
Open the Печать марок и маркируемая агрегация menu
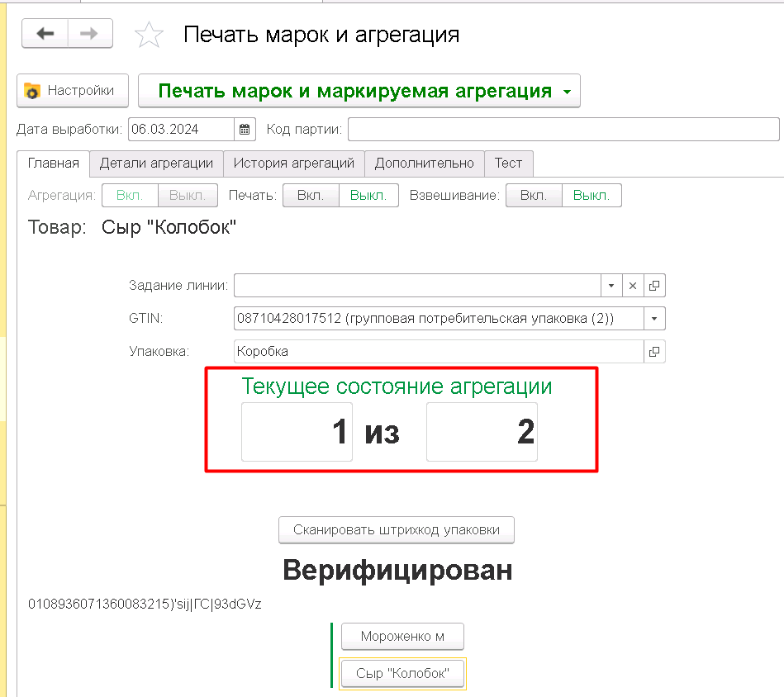pyautogui.click(x=359, y=91)
